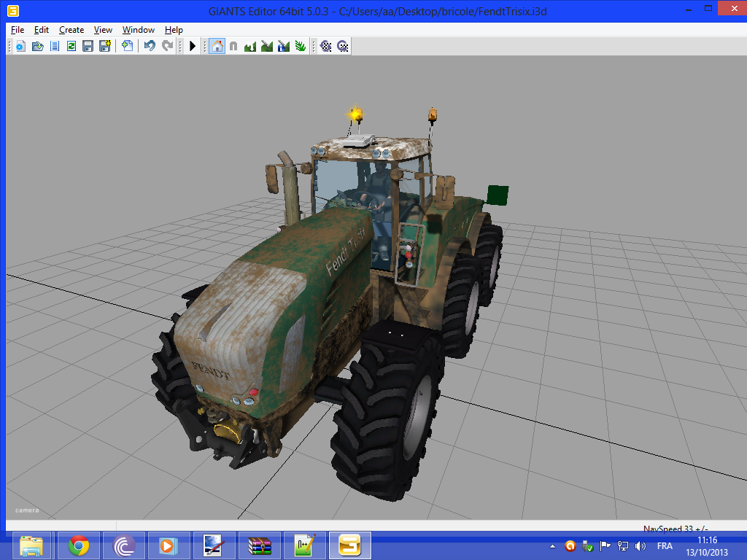Click the second purple gear checkerboard icon
The height and width of the screenshot is (560, 747).
pyautogui.click(x=343, y=46)
